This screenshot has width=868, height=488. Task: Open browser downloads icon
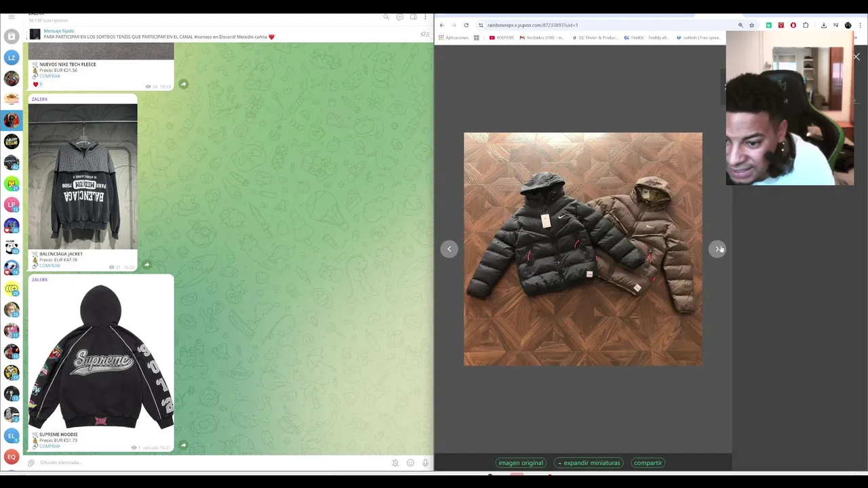click(x=823, y=25)
